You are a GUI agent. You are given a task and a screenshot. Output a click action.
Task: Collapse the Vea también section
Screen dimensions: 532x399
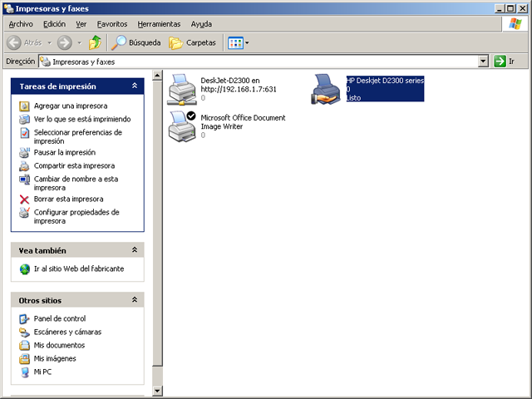tap(135, 250)
